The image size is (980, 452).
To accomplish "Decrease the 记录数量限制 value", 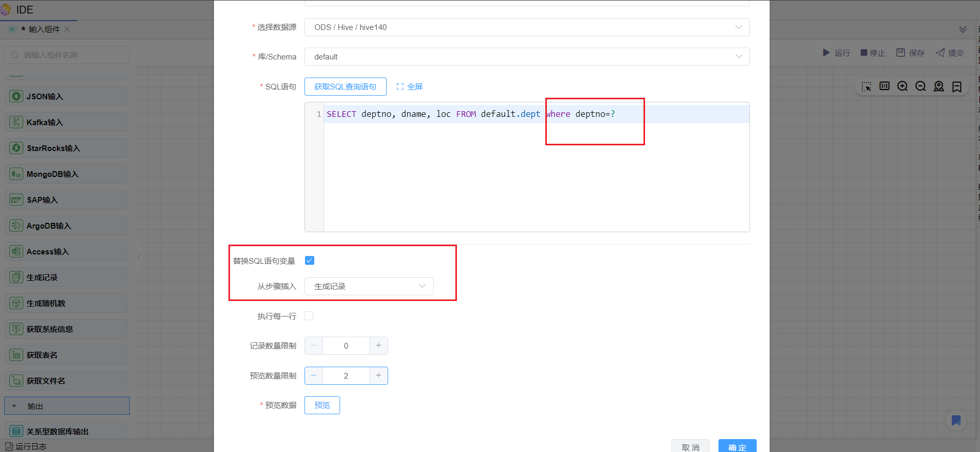I will 314,346.
